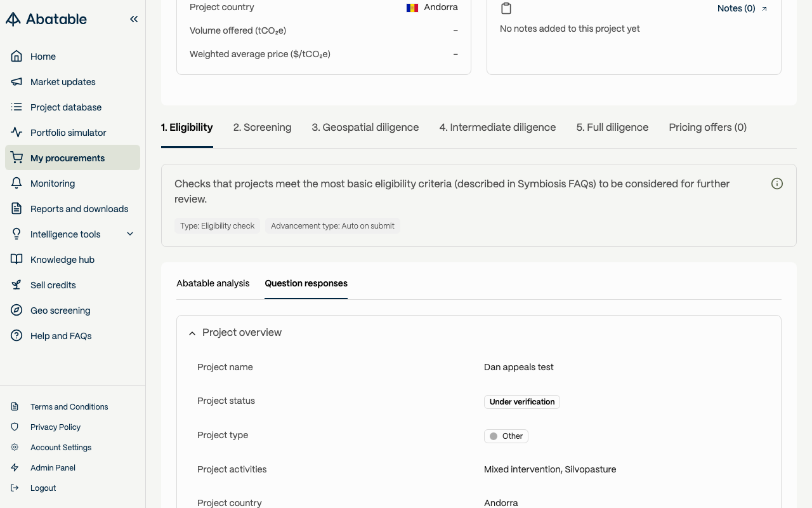Image resolution: width=812 pixels, height=508 pixels.
Task: Expand the Intelligence tools submenu chevron
Action: tap(130, 234)
